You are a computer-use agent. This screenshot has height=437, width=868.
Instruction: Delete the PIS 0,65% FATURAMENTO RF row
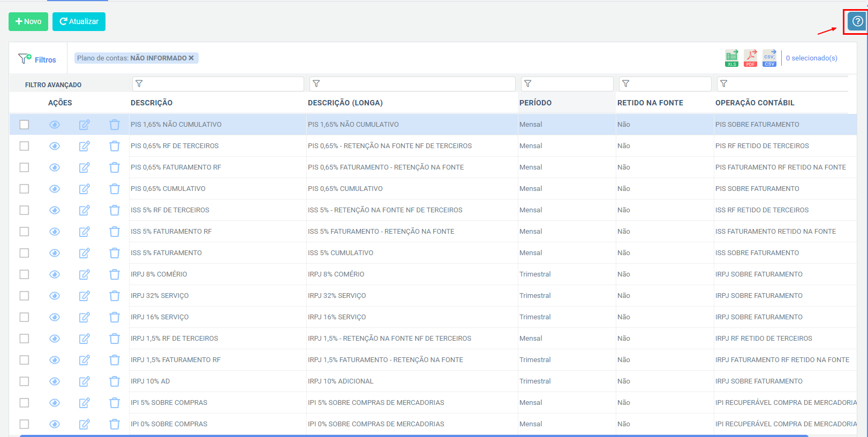115,167
